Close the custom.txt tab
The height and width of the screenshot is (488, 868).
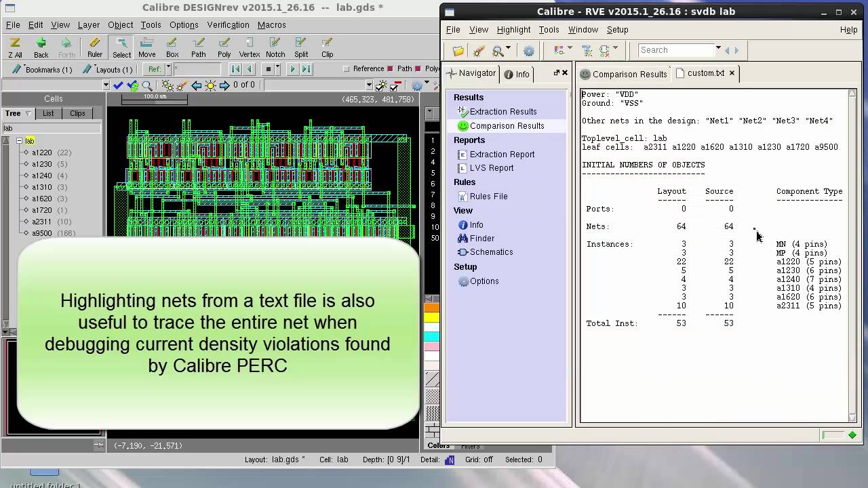[x=732, y=73]
